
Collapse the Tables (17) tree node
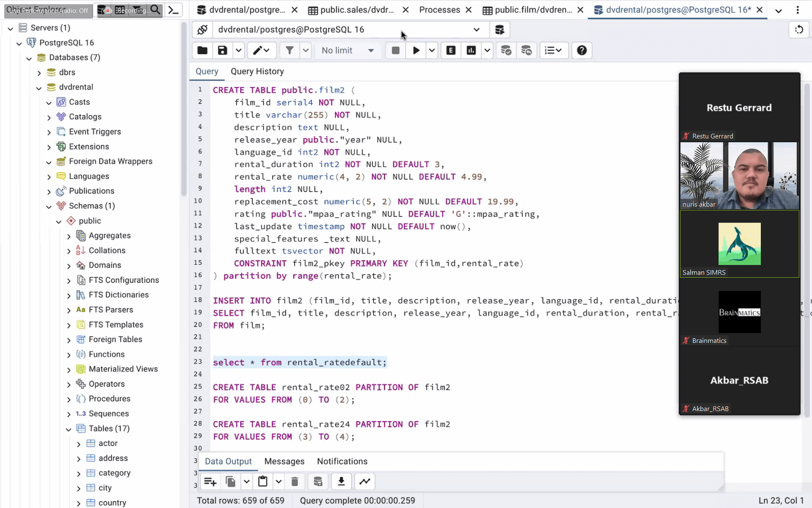click(x=69, y=429)
